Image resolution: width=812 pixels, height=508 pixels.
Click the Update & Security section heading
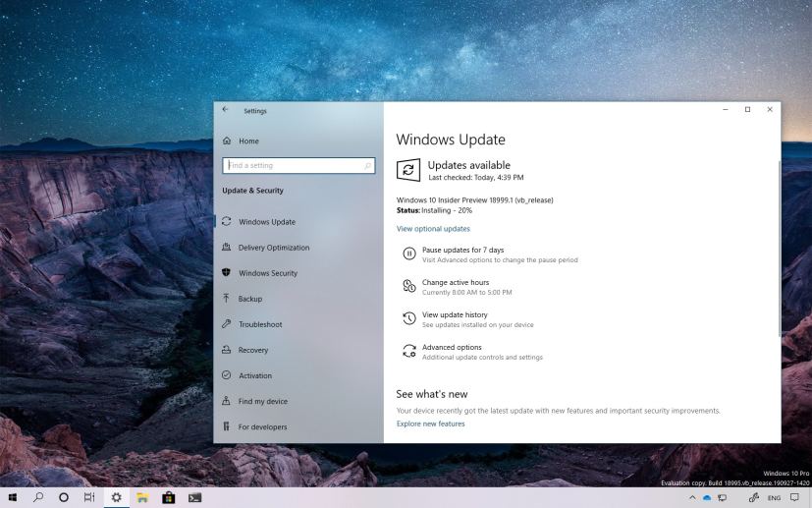point(252,191)
